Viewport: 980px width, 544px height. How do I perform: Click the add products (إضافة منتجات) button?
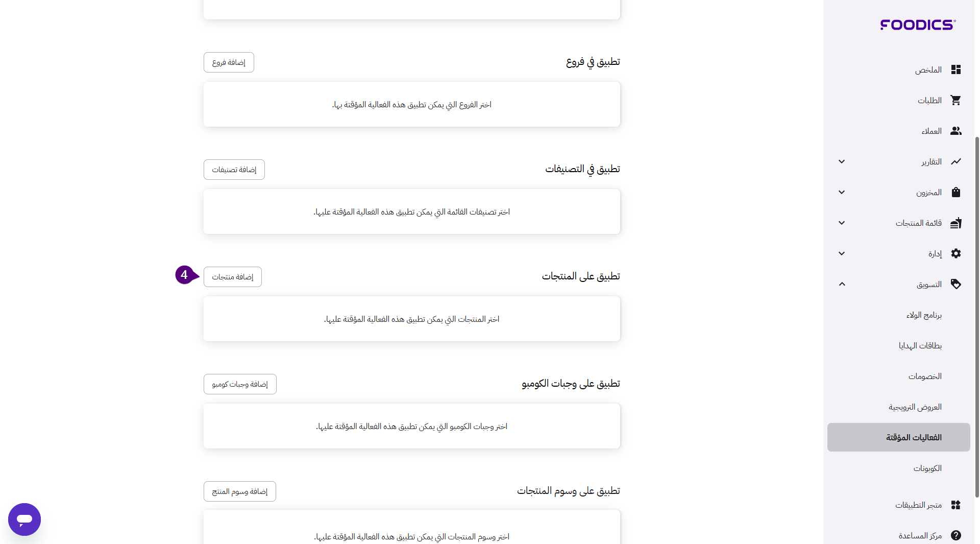pos(233,277)
